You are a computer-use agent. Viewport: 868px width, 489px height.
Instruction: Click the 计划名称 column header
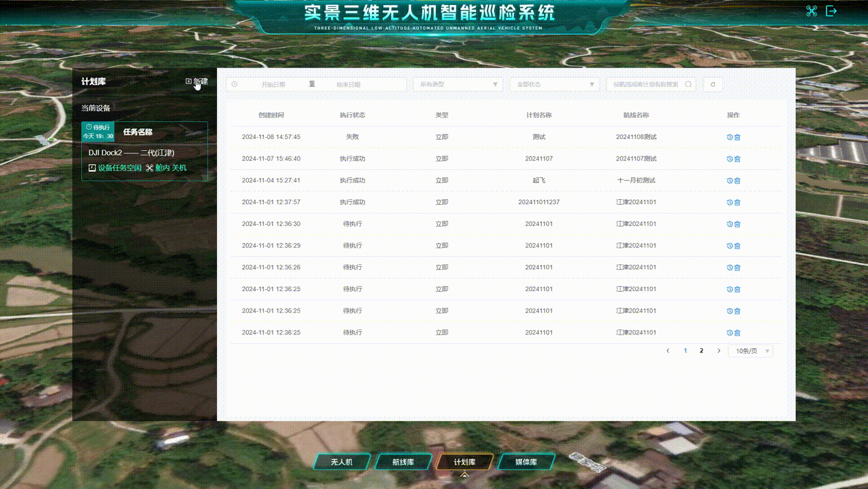(539, 115)
